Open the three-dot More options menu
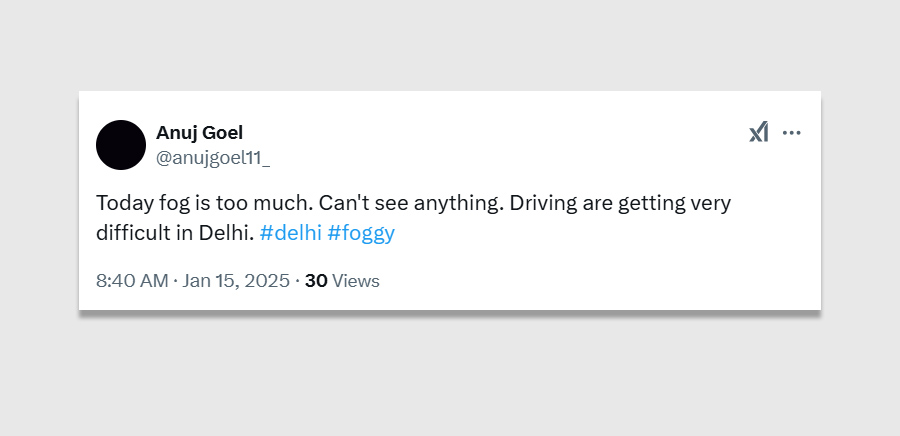 pos(792,132)
